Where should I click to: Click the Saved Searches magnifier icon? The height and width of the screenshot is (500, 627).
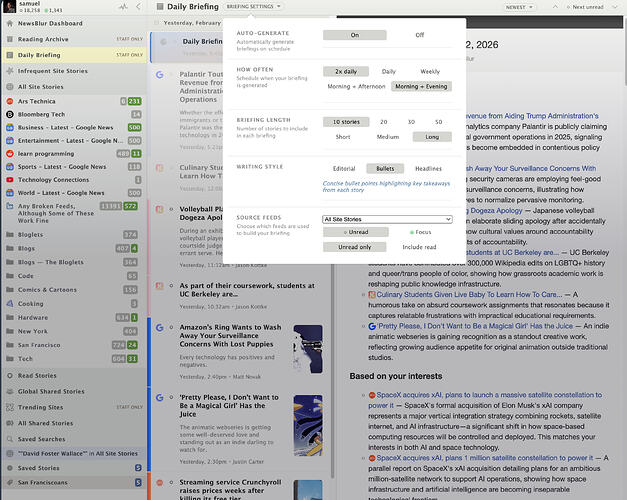10,439
